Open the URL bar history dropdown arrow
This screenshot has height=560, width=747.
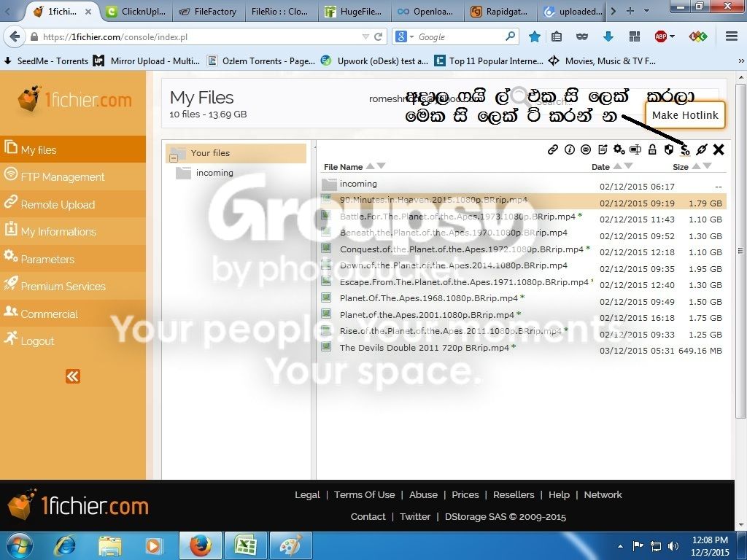point(365,36)
